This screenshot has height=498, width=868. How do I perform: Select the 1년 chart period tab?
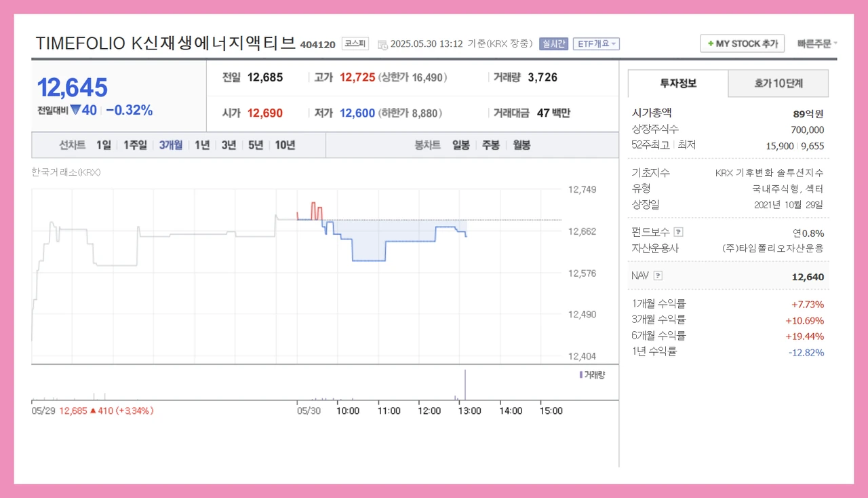click(201, 145)
